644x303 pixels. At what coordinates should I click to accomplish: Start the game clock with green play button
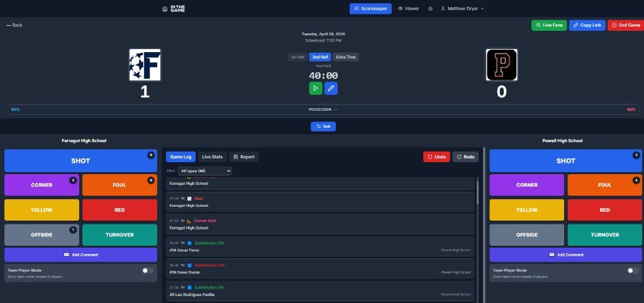[316, 88]
